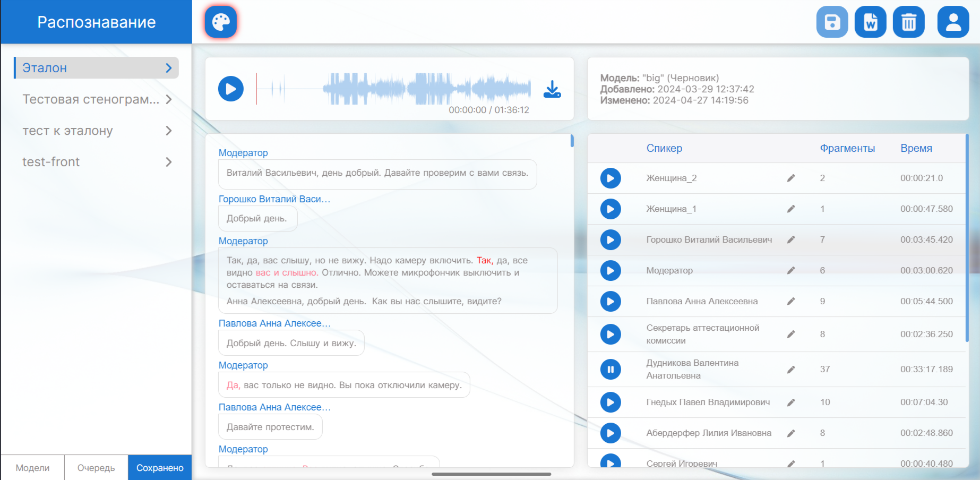Play fragments of Горошко Виталий Васильевич

pyautogui.click(x=611, y=240)
